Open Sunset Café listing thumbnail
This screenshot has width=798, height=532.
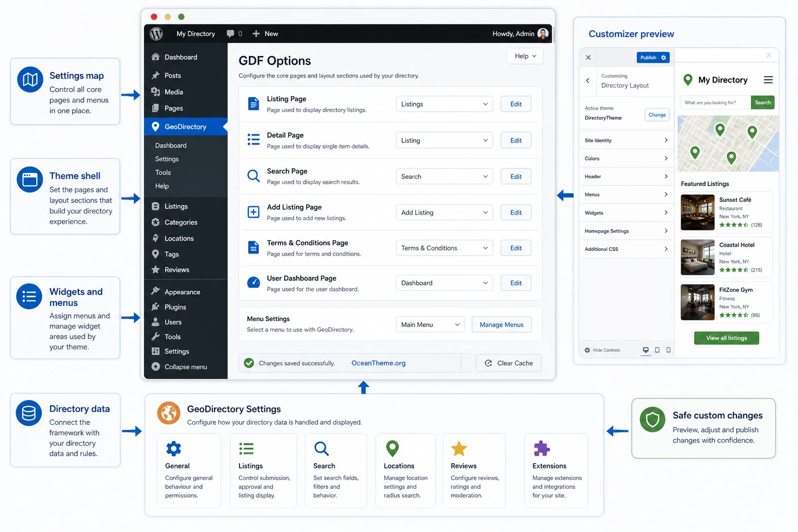(x=698, y=212)
